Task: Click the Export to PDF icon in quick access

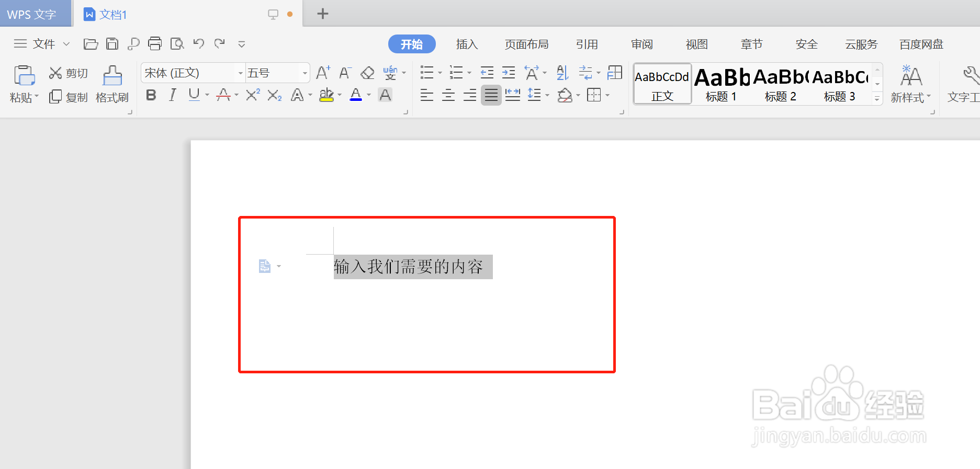Action: point(133,44)
